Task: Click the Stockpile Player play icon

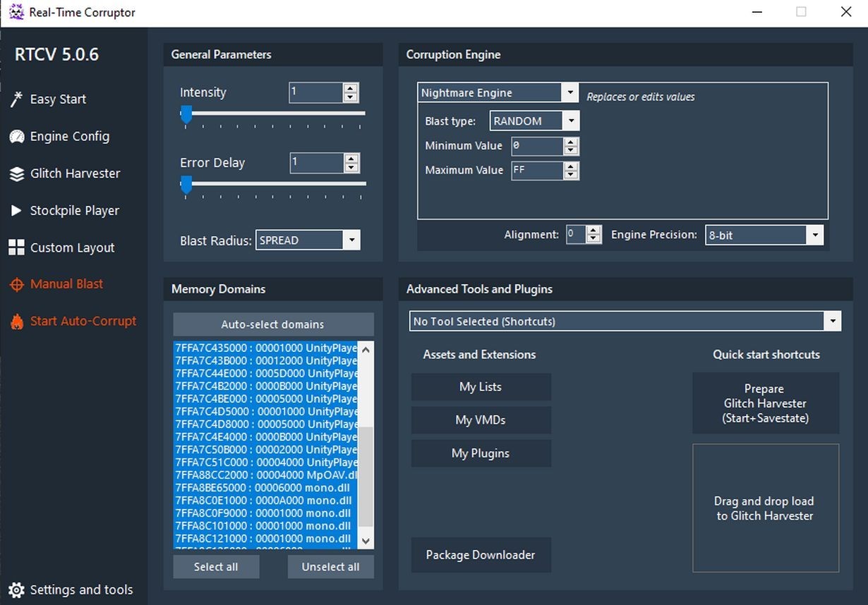Action: click(16, 211)
